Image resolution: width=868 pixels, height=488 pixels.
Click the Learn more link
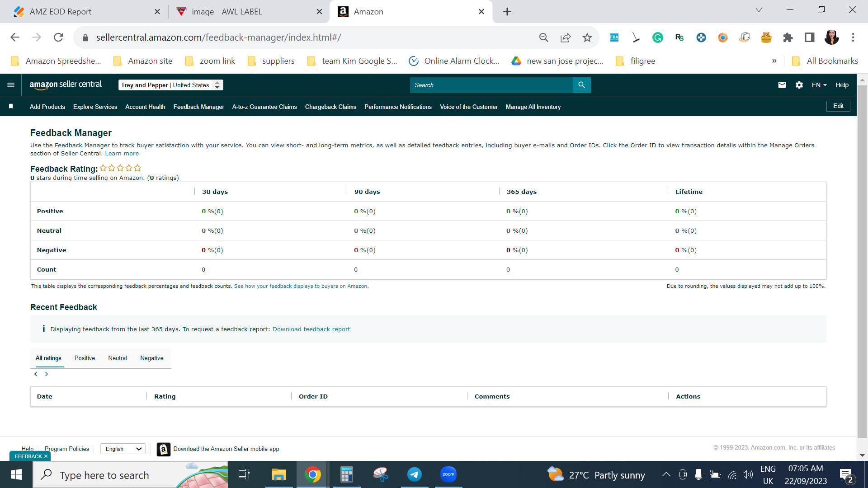[x=122, y=154]
